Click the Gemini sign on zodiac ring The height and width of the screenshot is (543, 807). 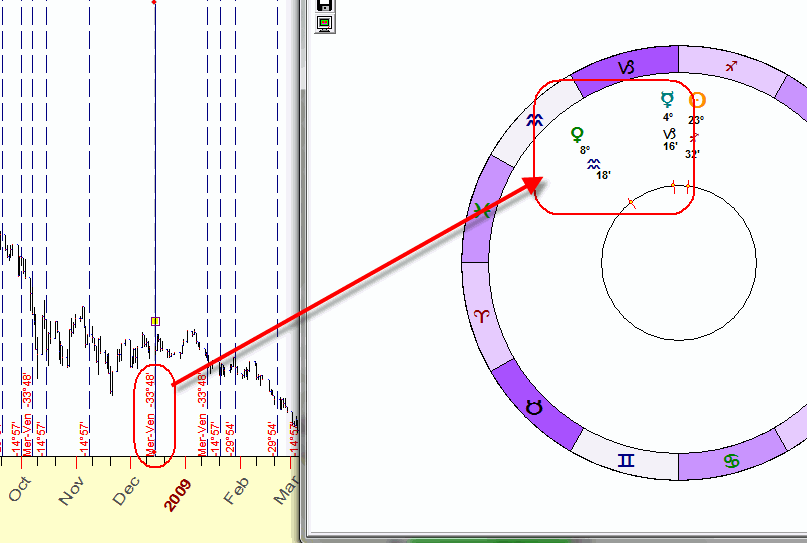coord(626,460)
